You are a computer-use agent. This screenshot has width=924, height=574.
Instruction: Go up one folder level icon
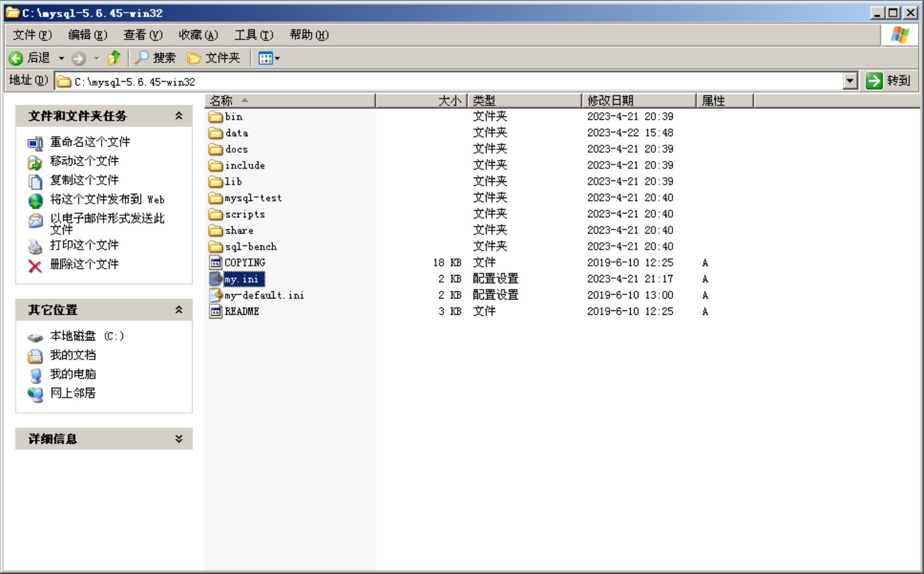(x=114, y=58)
